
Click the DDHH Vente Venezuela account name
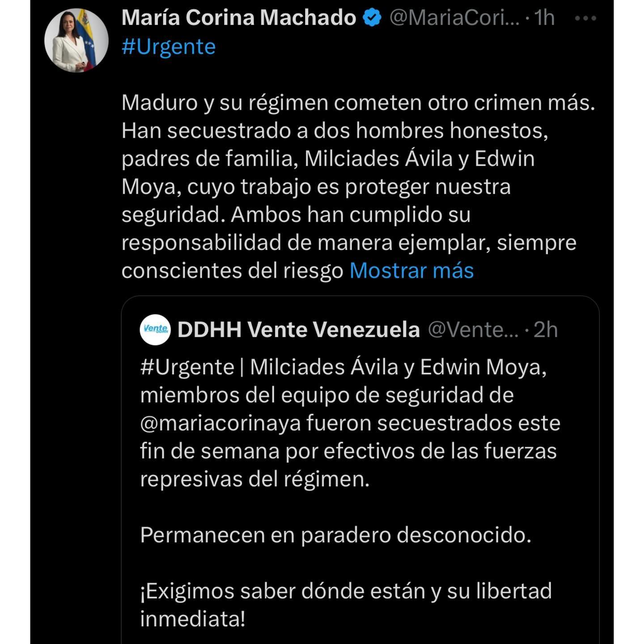(299, 330)
